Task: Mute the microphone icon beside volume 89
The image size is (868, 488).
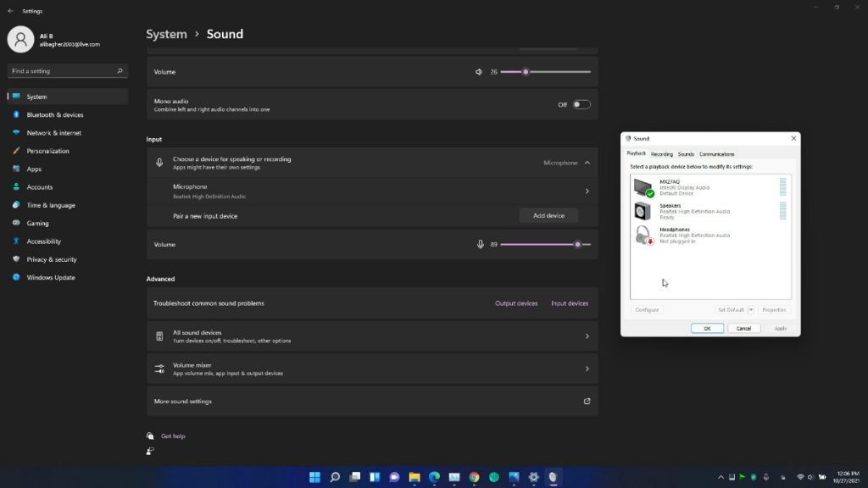Action: click(x=481, y=244)
